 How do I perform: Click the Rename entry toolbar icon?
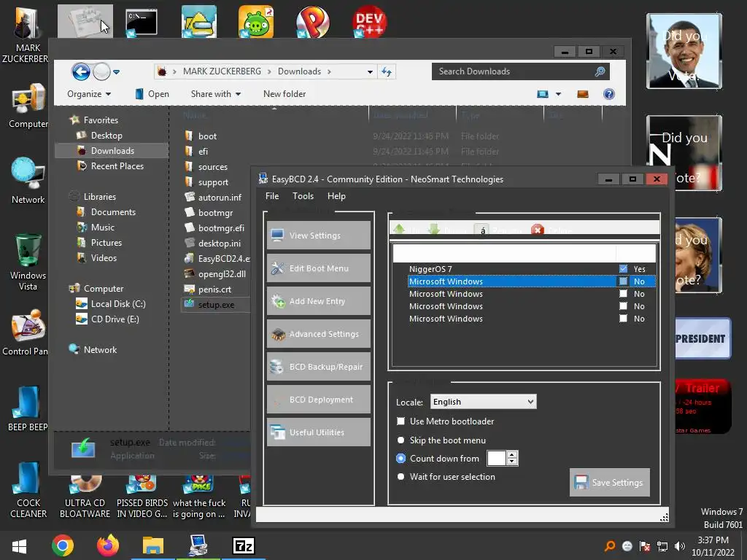click(482, 230)
